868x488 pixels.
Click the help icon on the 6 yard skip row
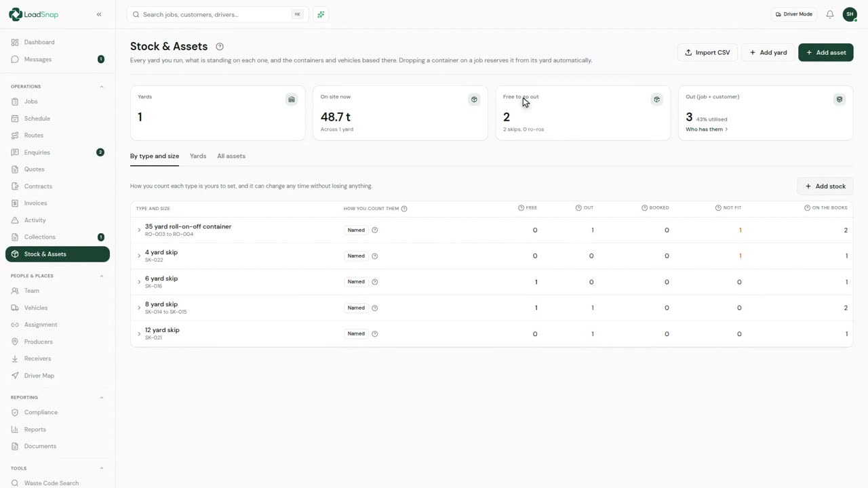[x=375, y=282]
